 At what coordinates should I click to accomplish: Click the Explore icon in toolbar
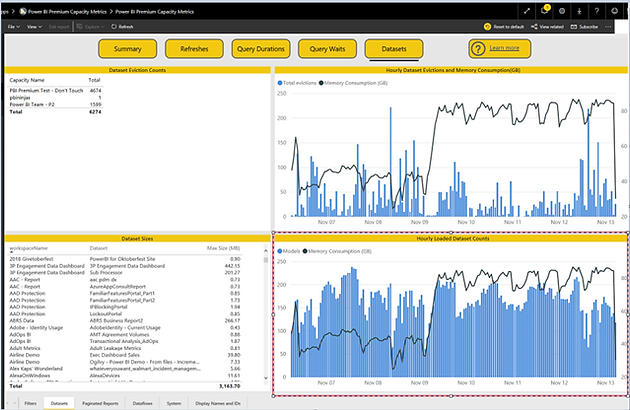click(x=80, y=27)
